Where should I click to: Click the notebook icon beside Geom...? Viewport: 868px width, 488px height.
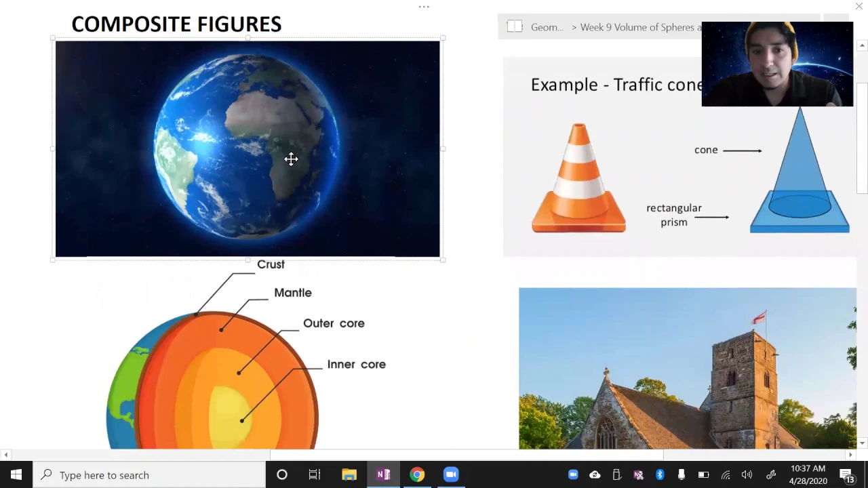pos(515,27)
